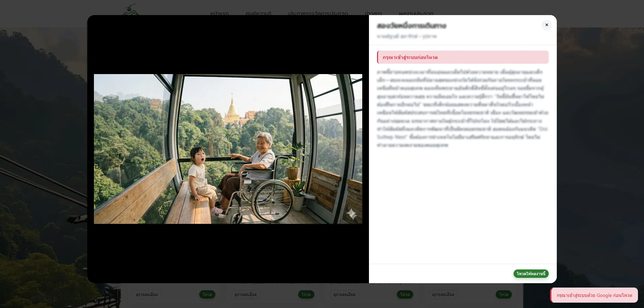This screenshot has height=308, width=644.
Task: Hit โหวต on the third card
Action: tap(405, 295)
